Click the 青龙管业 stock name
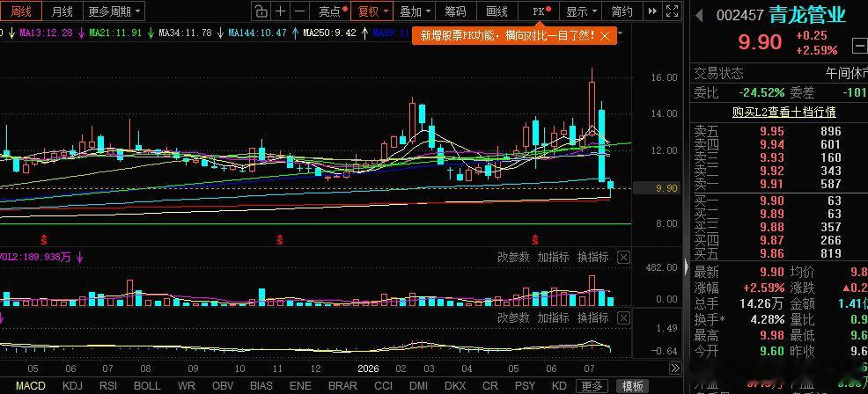Image resolution: width=868 pixels, height=394 pixels. 807,15
